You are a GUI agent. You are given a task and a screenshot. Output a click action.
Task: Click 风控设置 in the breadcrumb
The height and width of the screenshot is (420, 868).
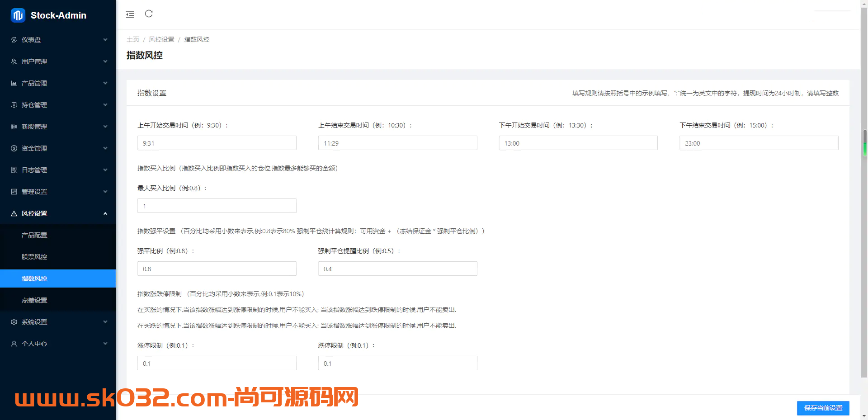[161, 39]
